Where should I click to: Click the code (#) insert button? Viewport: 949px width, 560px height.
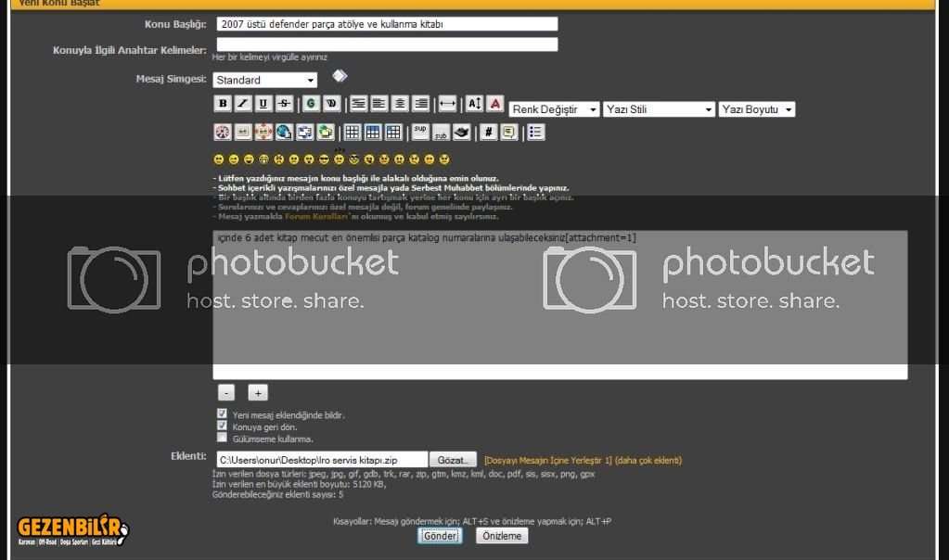pyautogui.click(x=488, y=133)
